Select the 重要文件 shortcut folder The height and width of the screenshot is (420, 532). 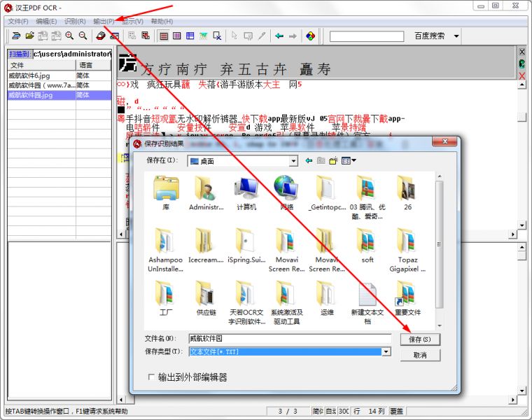(407, 298)
